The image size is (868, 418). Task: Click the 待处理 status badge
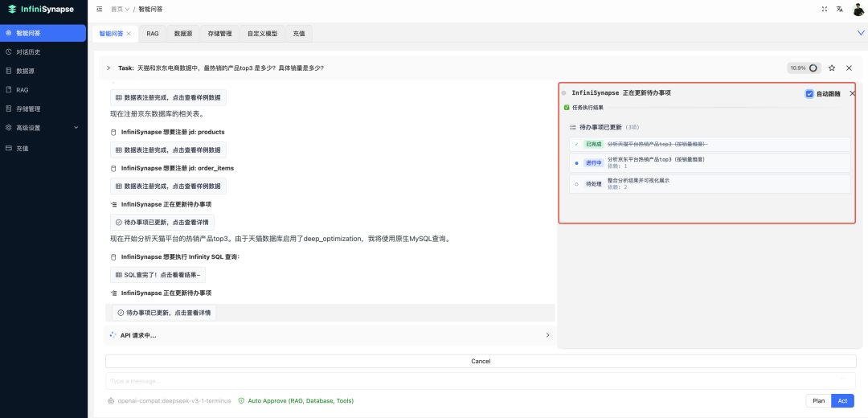point(593,184)
